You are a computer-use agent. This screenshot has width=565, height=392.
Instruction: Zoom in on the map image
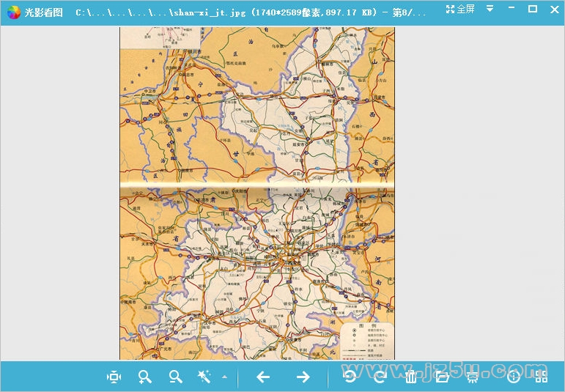pyautogui.click(x=145, y=377)
